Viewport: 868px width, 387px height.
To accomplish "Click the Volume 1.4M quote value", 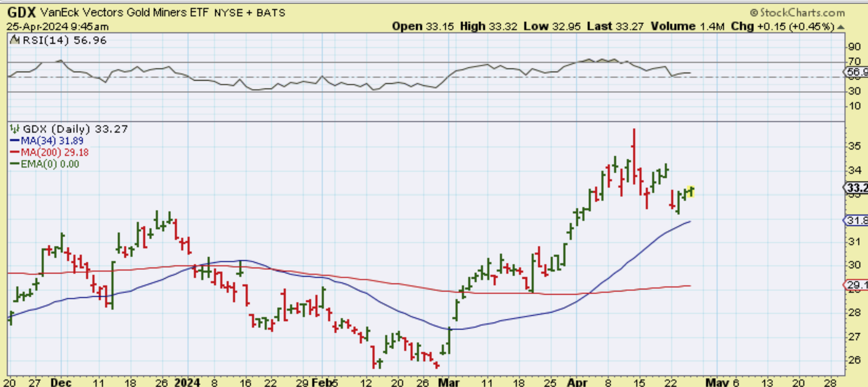I will click(x=687, y=26).
